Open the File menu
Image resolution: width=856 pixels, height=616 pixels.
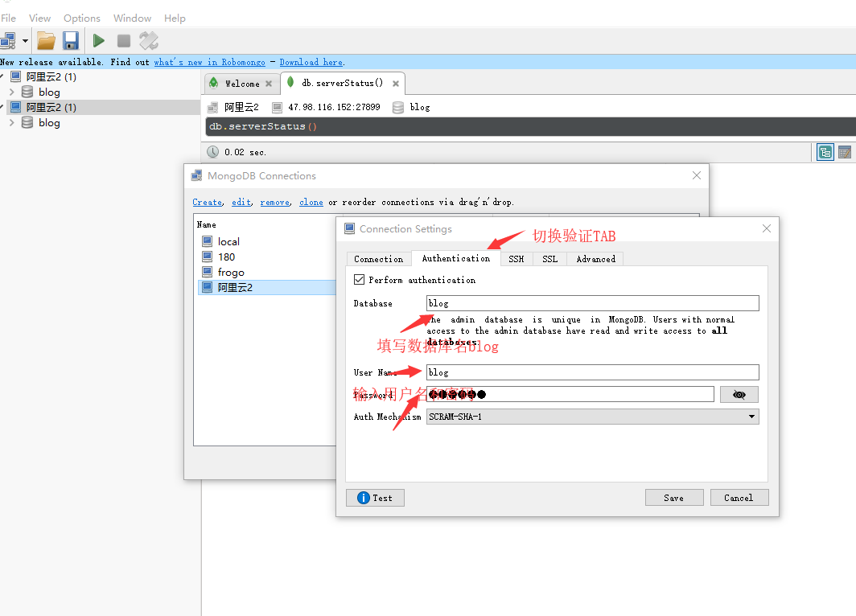click(x=8, y=18)
